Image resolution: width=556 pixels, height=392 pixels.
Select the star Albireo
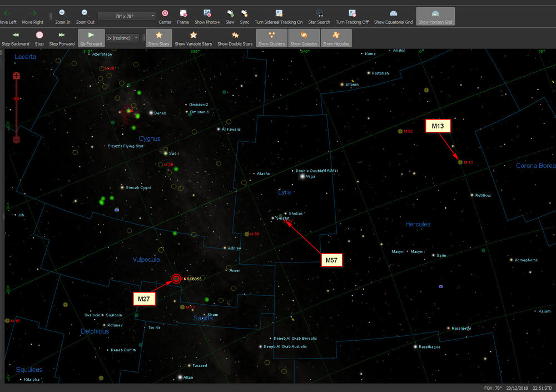coord(225,248)
